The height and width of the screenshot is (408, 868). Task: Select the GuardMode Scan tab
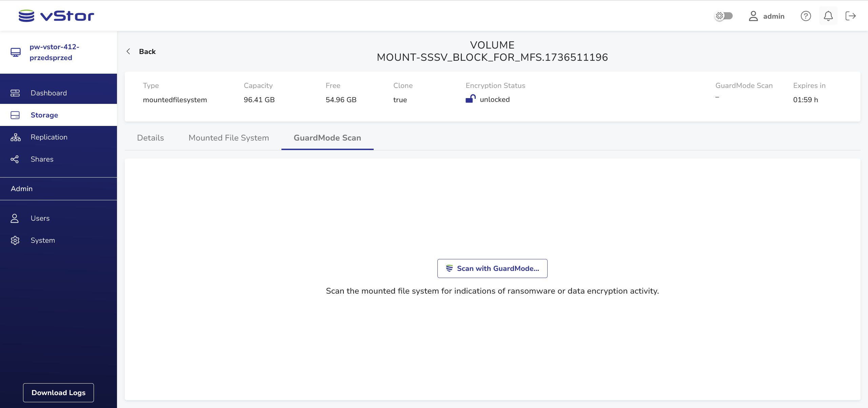pos(327,138)
